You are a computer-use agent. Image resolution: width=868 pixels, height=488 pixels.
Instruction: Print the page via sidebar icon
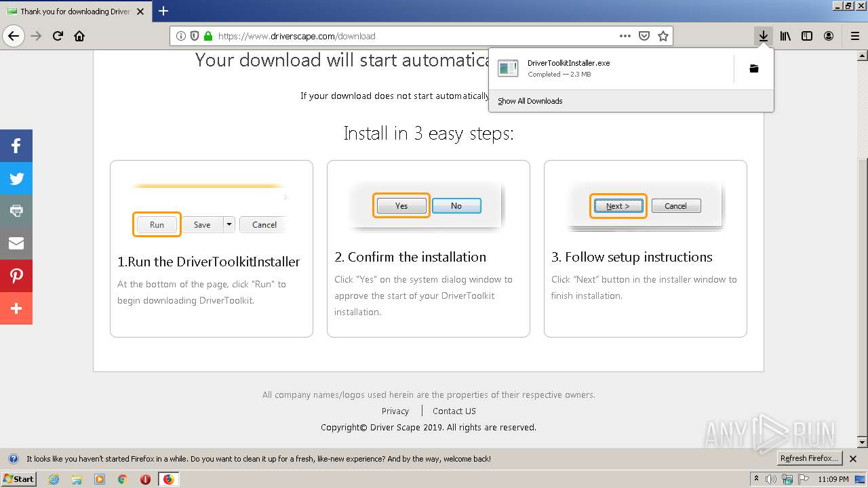[x=16, y=211]
